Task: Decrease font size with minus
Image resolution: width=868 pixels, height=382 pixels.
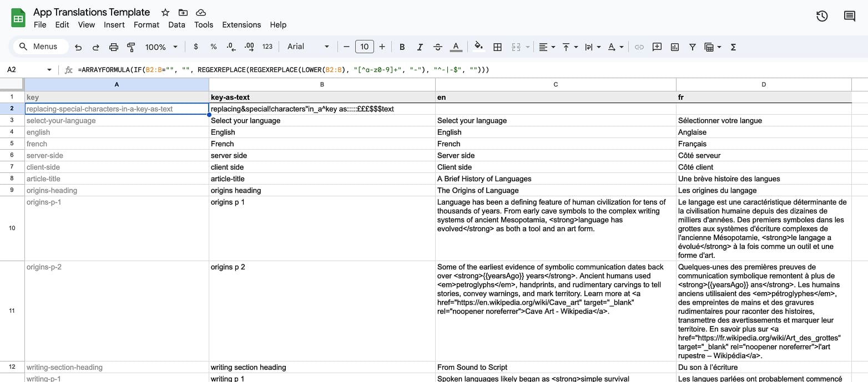Action: 346,47
